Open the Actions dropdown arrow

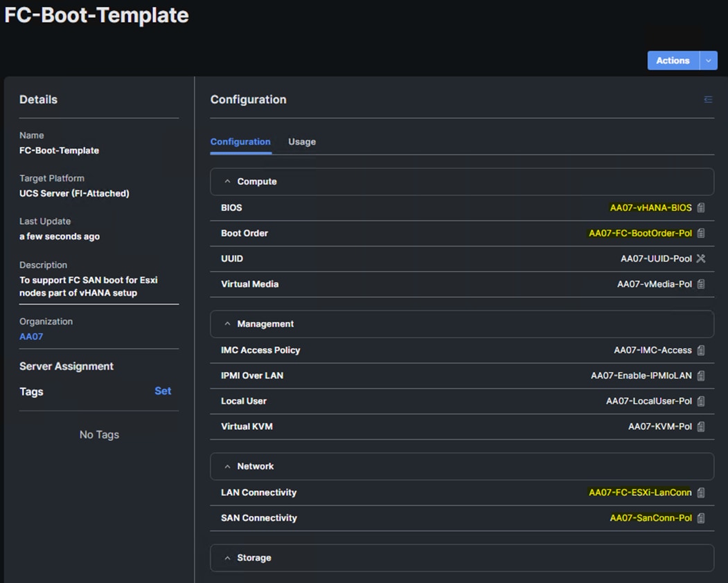pos(709,60)
